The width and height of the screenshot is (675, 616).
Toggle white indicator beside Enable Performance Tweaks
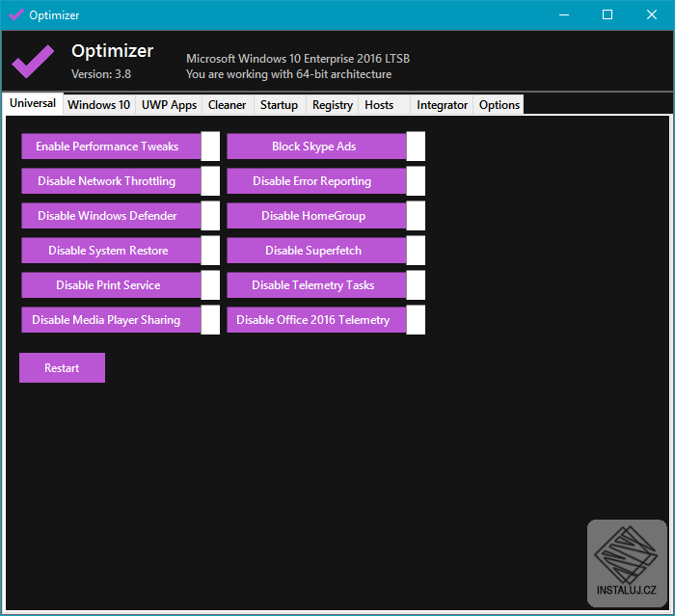tap(210, 147)
